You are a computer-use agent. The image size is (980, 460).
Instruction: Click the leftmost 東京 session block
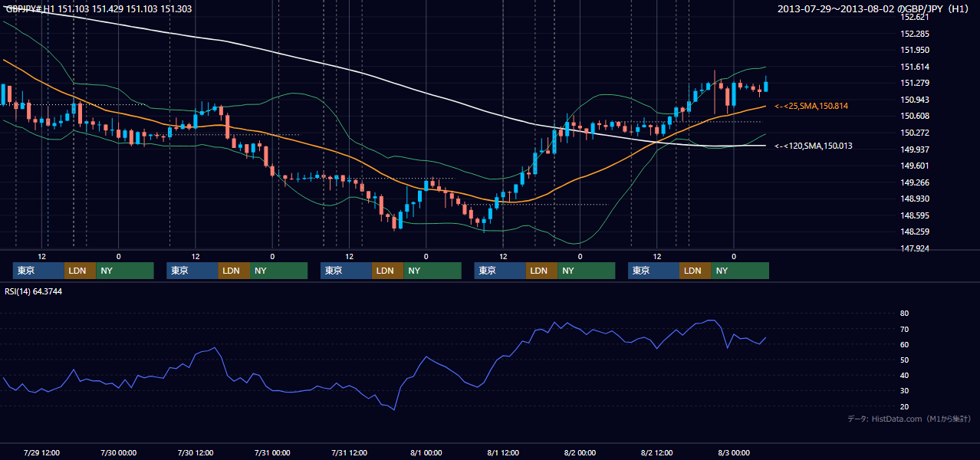39,271
